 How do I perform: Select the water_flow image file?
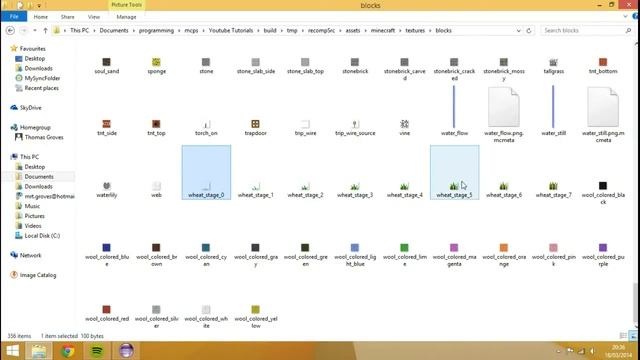coord(454,111)
